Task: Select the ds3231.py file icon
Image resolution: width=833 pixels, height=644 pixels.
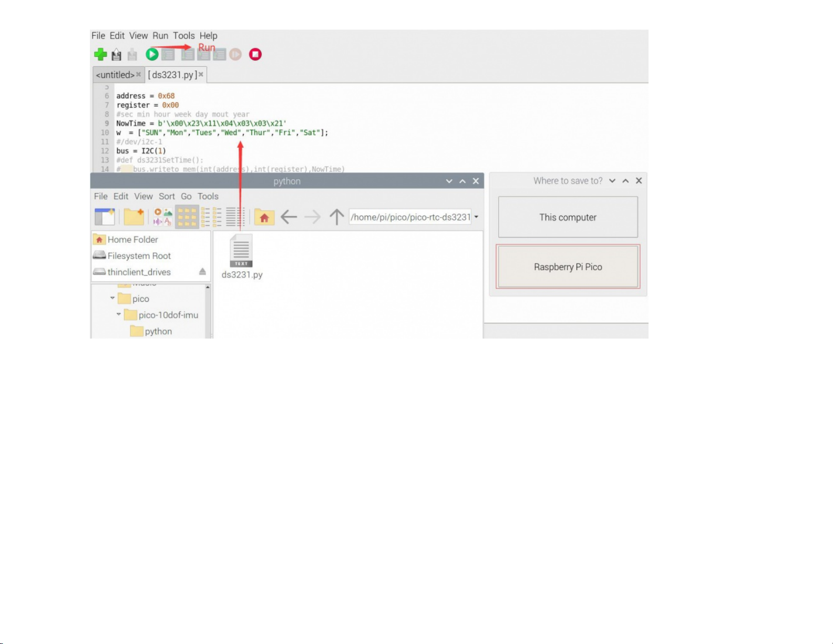Action: (241, 251)
